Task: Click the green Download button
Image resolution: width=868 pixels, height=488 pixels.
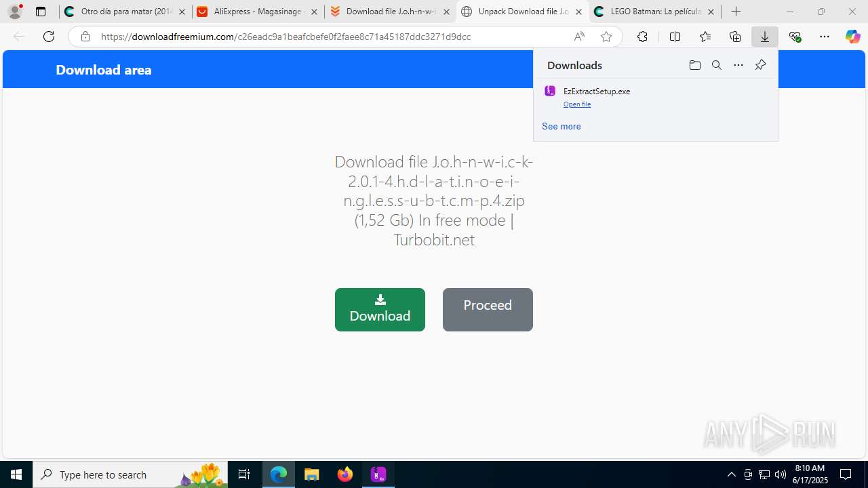Action: pos(380,310)
